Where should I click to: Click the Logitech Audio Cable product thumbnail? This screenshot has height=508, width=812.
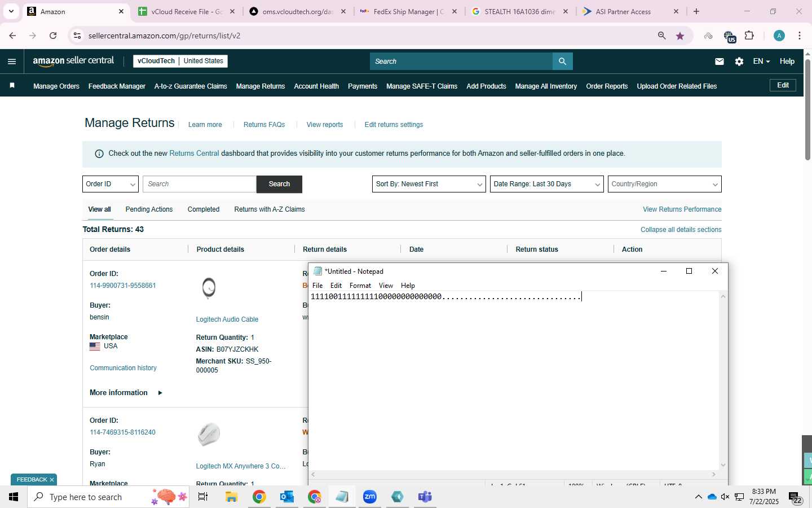click(x=209, y=288)
